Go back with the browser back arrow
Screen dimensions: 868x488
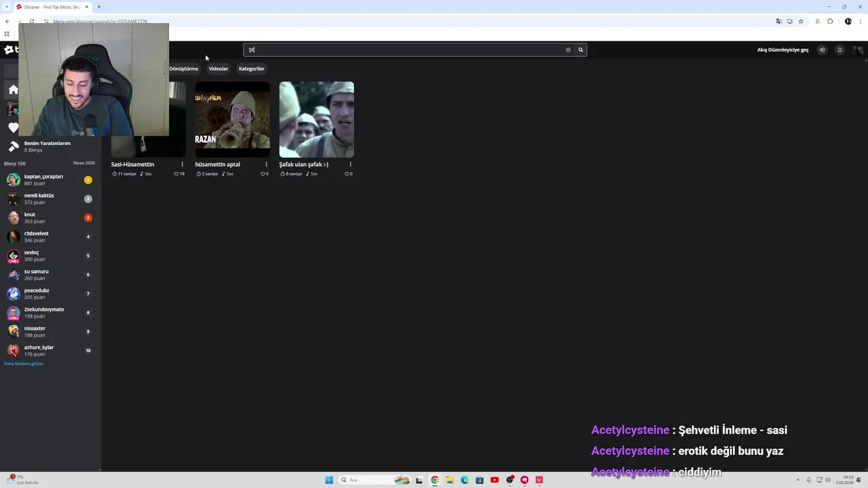point(7,21)
